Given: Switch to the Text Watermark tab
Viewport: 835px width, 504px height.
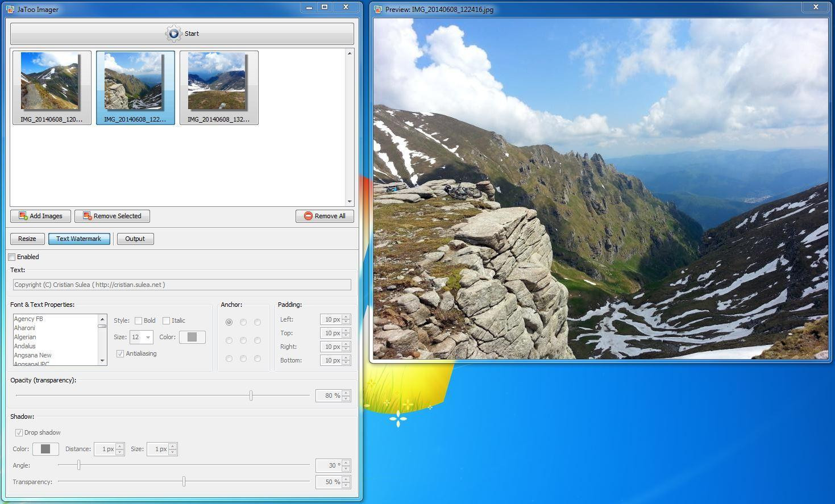Looking at the screenshot, I should coord(79,239).
